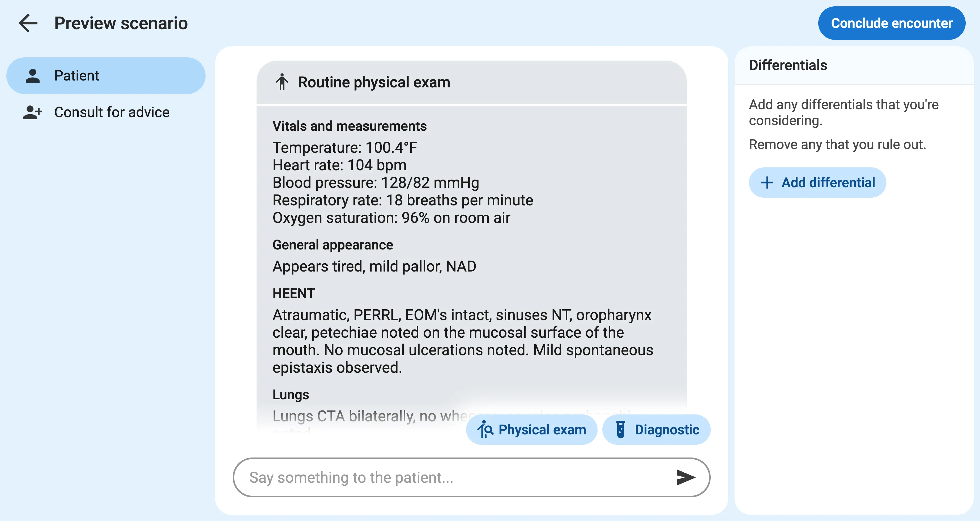Click the back arrow to exit preview
Viewport: 980px width, 521px height.
point(28,23)
